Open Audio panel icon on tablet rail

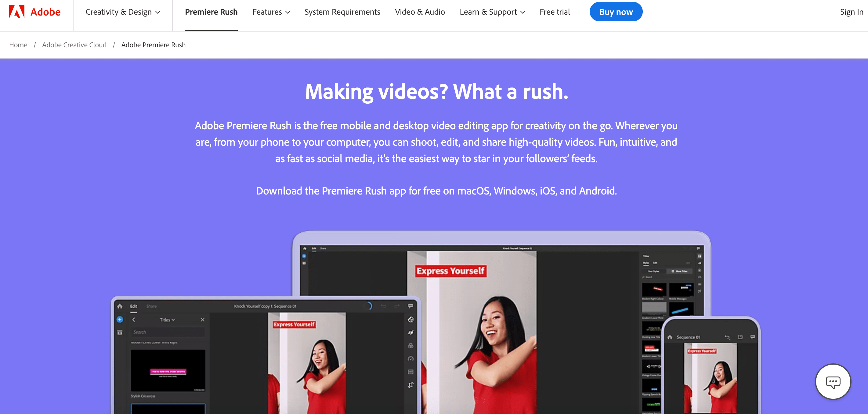[x=411, y=372]
